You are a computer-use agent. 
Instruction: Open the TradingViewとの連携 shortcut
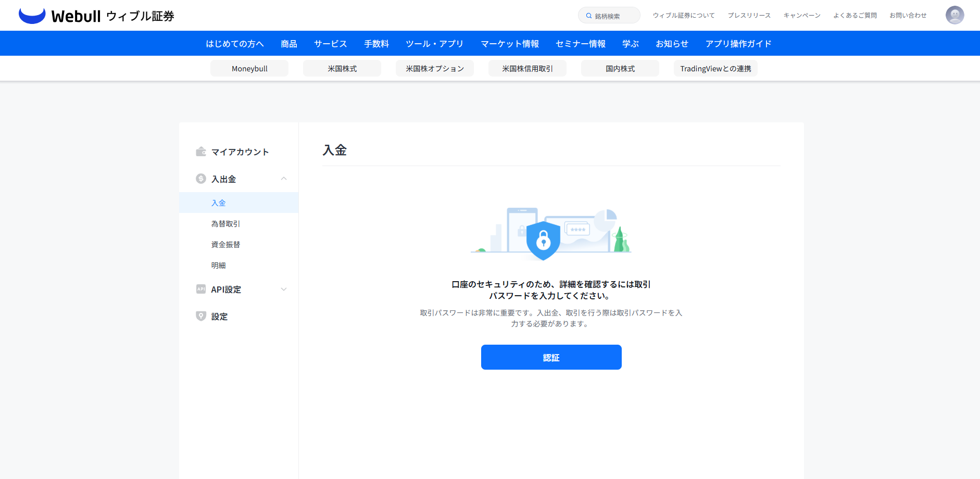pos(715,69)
